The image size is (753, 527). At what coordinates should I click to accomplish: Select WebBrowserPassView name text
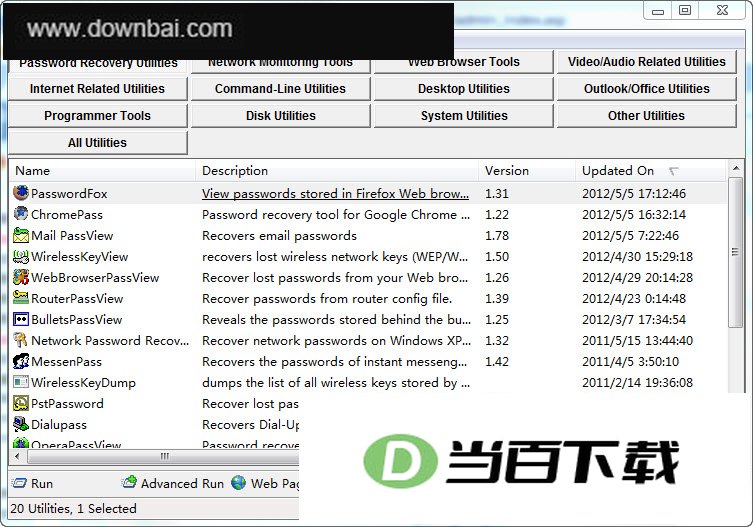pos(95,278)
